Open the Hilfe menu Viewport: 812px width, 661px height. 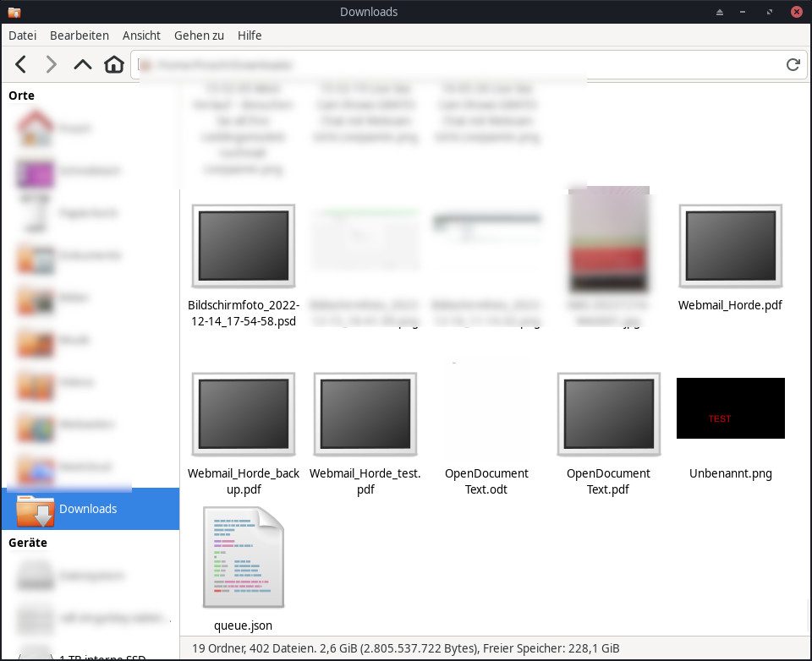[250, 36]
